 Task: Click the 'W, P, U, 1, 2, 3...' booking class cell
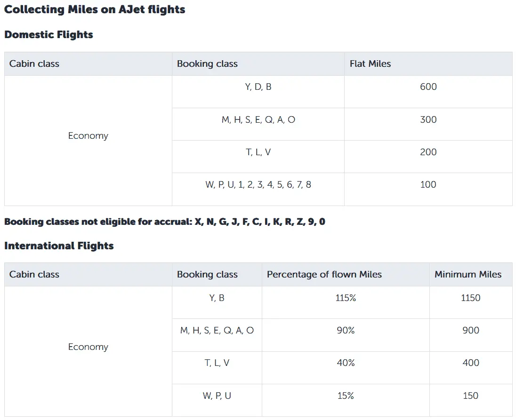pyautogui.click(x=258, y=185)
